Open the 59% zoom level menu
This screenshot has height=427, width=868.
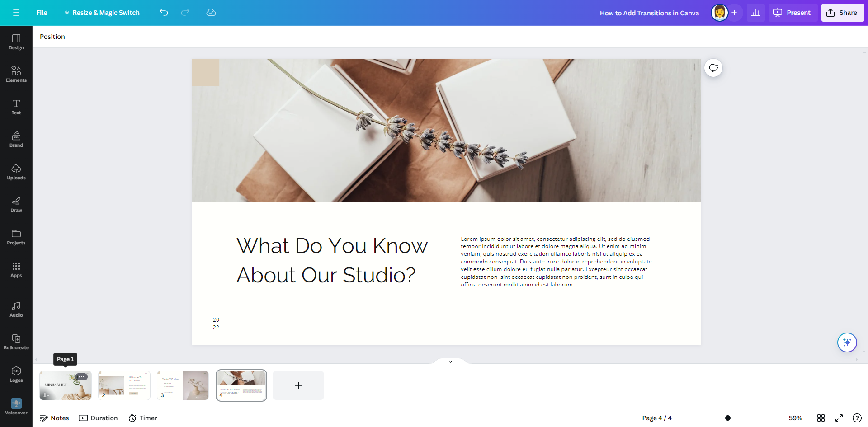click(796, 418)
